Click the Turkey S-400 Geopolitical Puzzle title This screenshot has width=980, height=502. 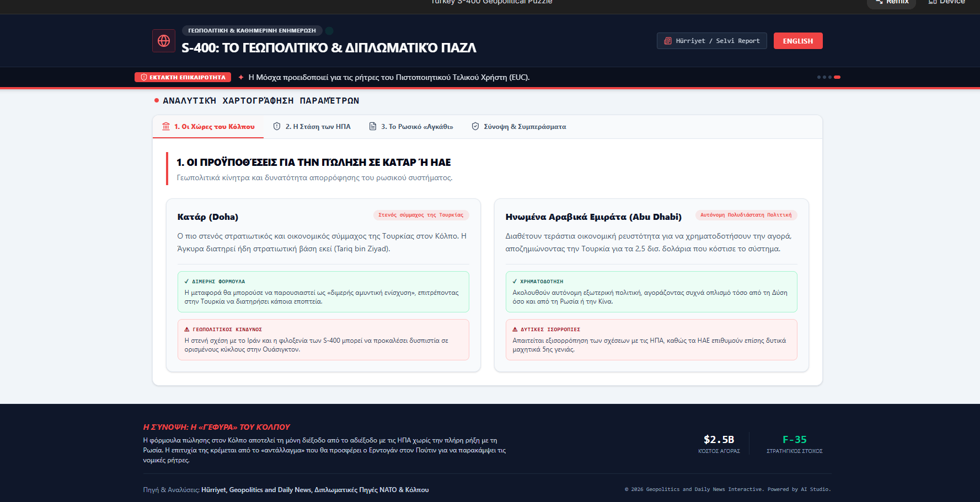coord(491,2)
